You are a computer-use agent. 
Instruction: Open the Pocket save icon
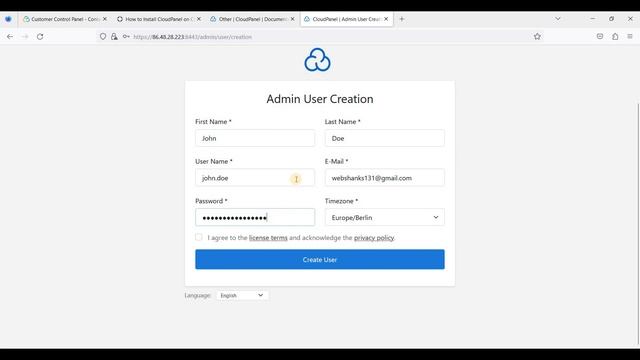[x=600, y=37]
